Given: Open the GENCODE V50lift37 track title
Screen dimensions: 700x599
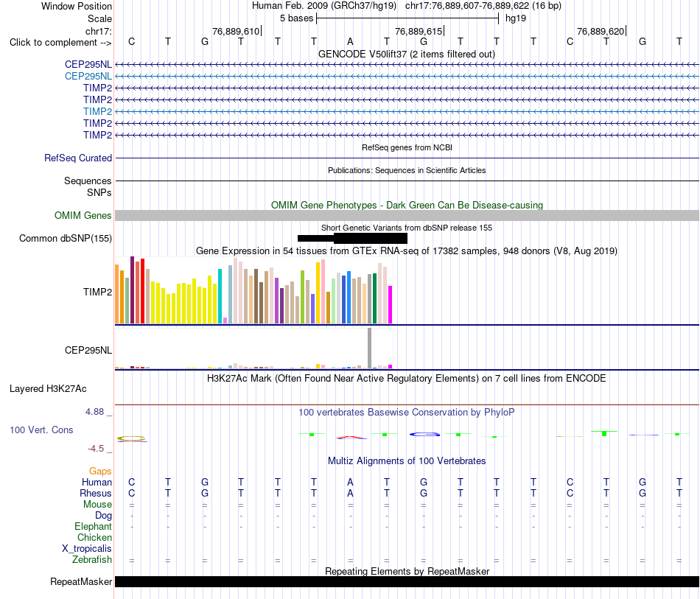Looking at the screenshot, I should coord(407,54).
